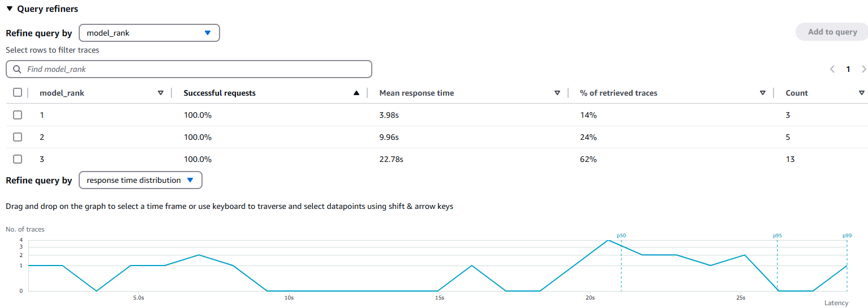Check the model_rank 2 row checkbox

(18, 137)
